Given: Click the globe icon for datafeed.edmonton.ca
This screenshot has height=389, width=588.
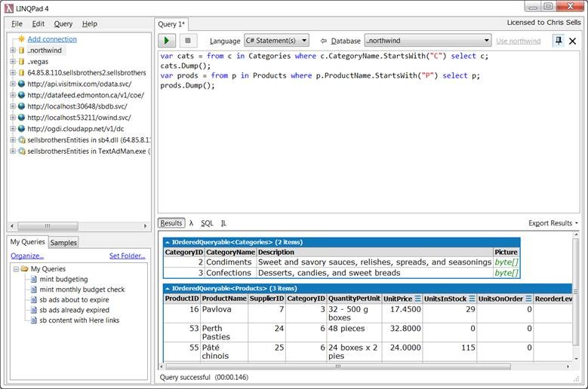Looking at the screenshot, I should tap(21, 95).
